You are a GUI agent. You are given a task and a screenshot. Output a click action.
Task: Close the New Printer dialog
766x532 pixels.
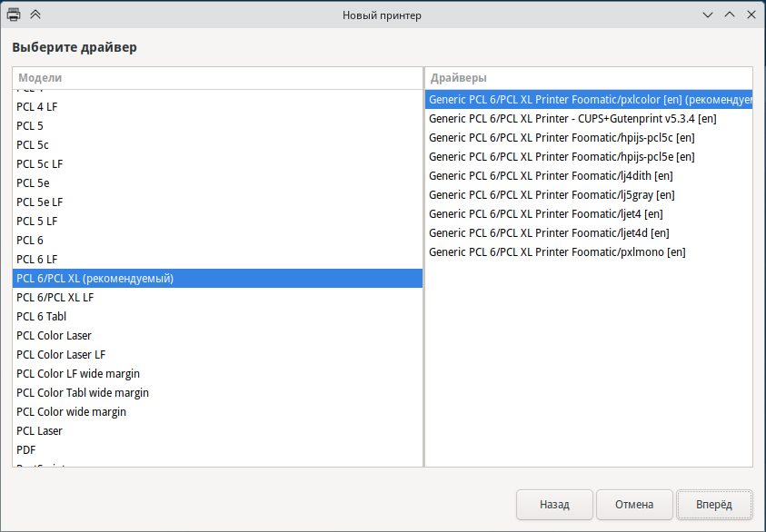(750, 15)
